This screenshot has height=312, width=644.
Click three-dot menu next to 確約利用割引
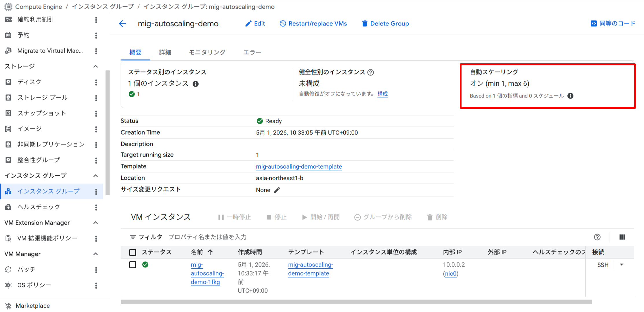click(x=96, y=20)
